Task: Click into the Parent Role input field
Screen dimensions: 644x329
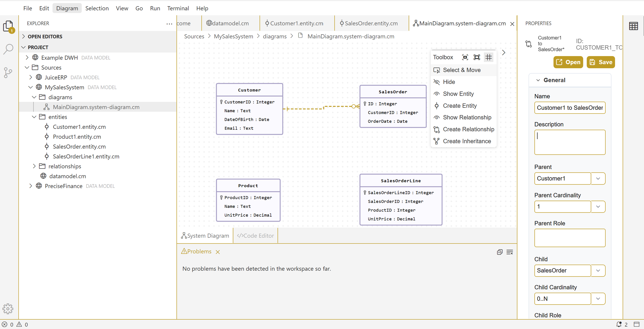Action: [x=569, y=238]
